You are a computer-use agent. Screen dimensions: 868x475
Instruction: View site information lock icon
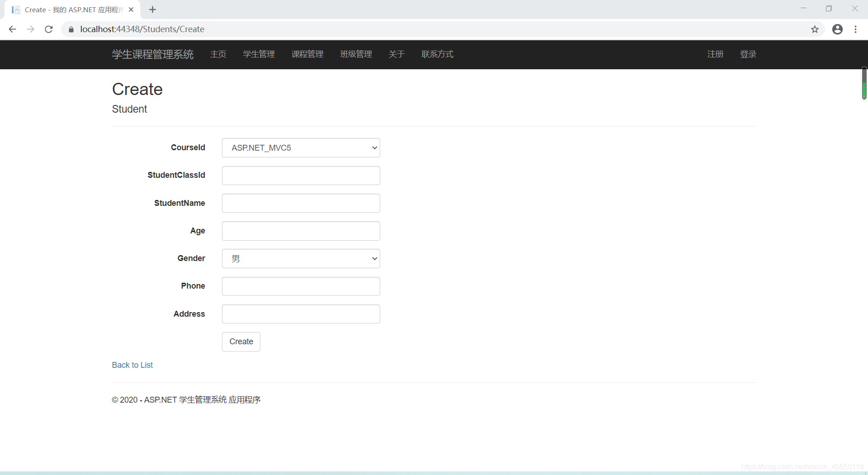coord(71,29)
